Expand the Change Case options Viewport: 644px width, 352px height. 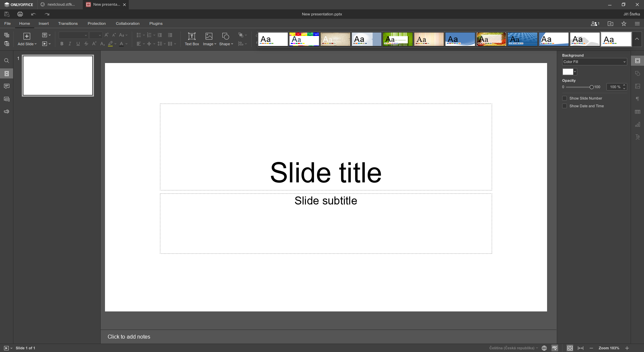(123, 35)
